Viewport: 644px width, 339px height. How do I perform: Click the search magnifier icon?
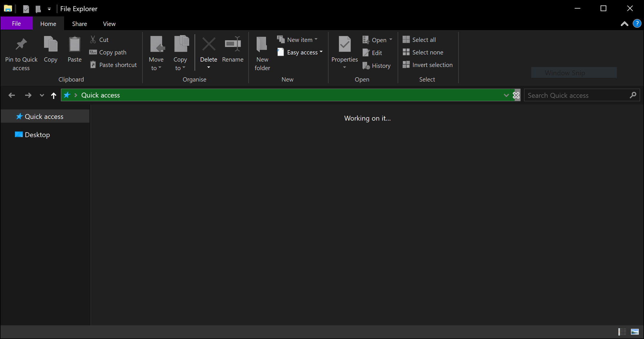coord(633,95)
